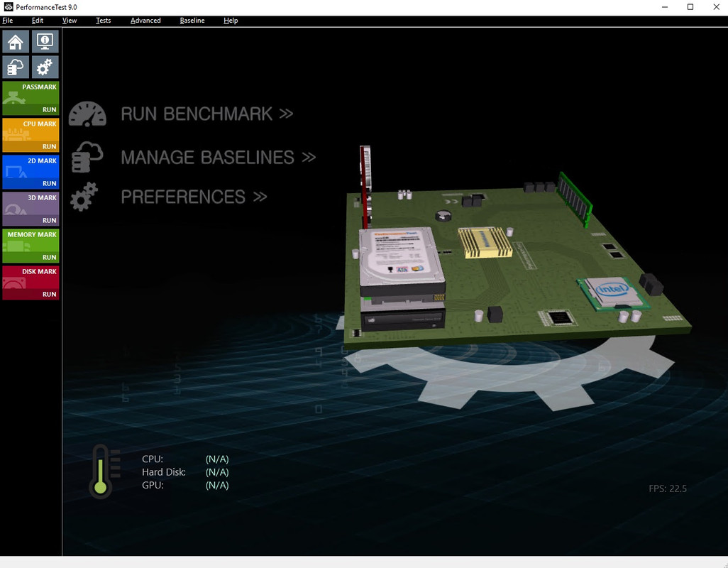Click the GPU temperature N/A value
The height and width of the screenshot is (568, 728).
click(217, 486)
